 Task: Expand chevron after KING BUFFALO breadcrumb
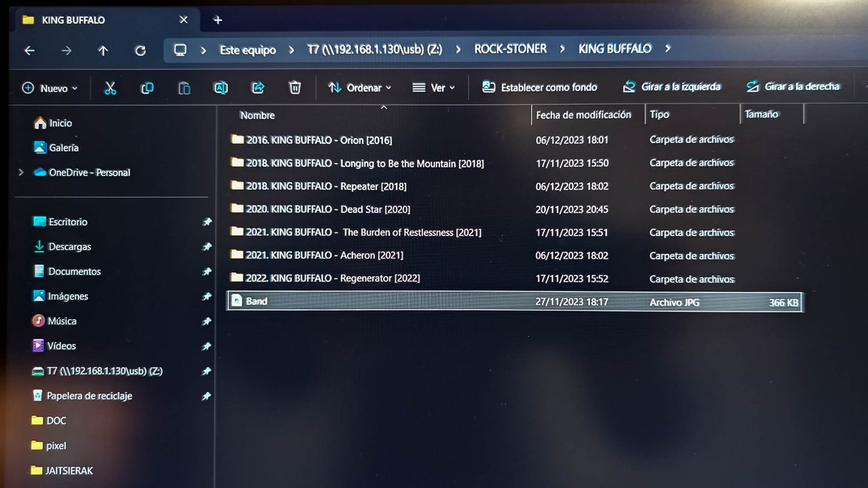(668, 48)
